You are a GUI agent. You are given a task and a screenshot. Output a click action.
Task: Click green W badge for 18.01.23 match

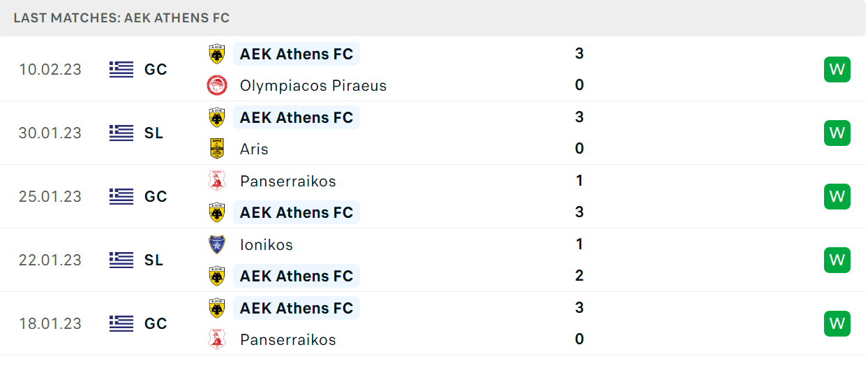click(x=837, y=323)
